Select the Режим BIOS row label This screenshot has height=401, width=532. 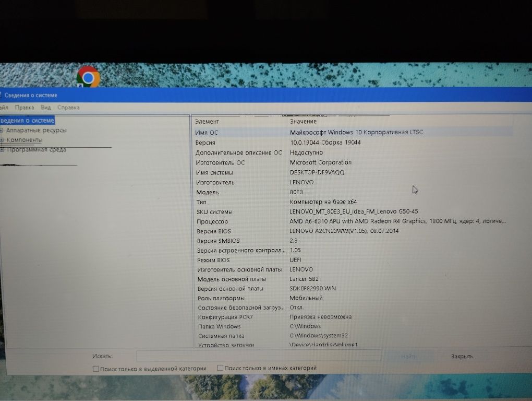click(213, 260)
